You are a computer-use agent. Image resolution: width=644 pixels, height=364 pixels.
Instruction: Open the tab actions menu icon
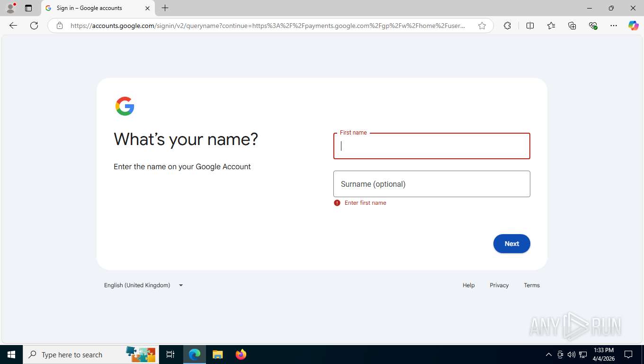point(28,8)
